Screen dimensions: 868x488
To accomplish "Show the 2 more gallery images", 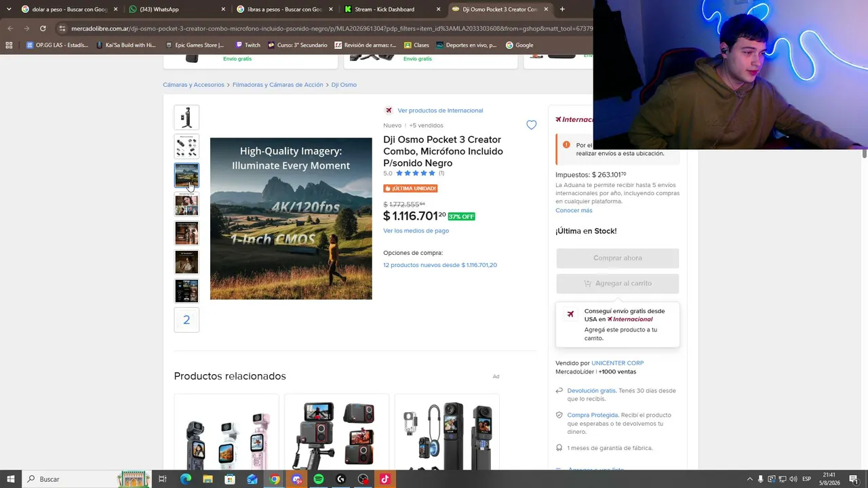I will (186, 320).
